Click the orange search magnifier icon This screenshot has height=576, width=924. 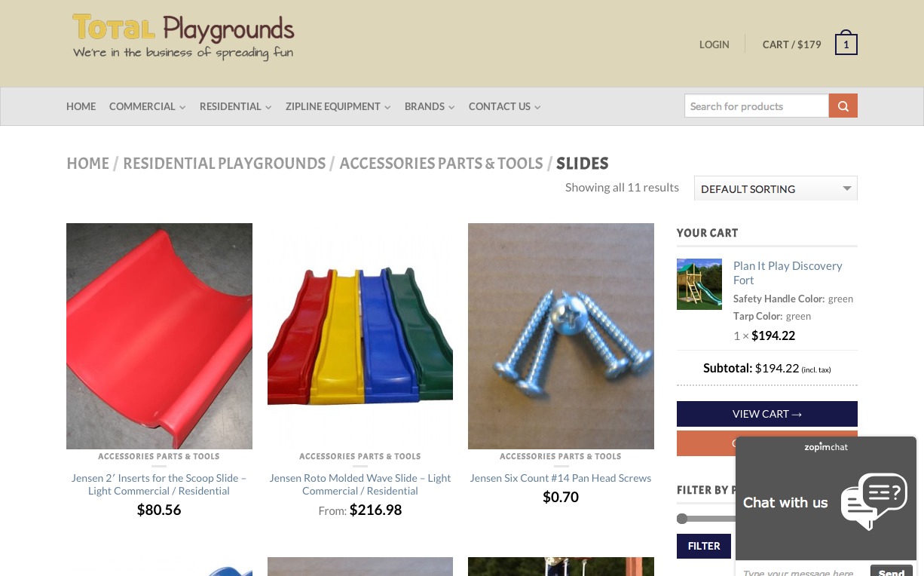[x=843, y=106]
